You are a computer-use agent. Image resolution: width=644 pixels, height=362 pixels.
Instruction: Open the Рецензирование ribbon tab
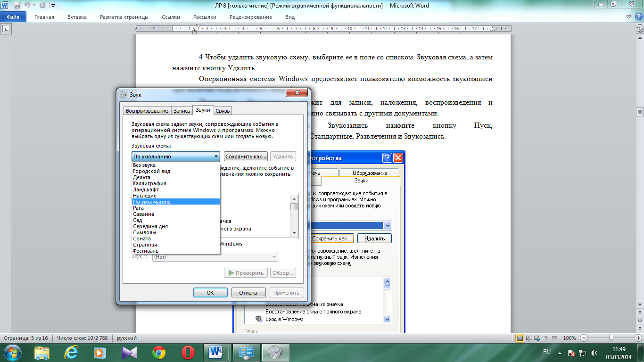251,17
